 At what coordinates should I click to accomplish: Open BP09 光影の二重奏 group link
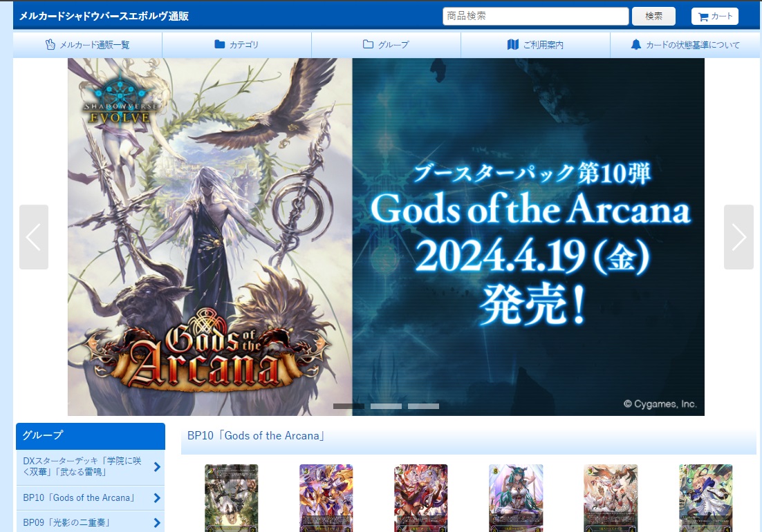pos(91,522)
